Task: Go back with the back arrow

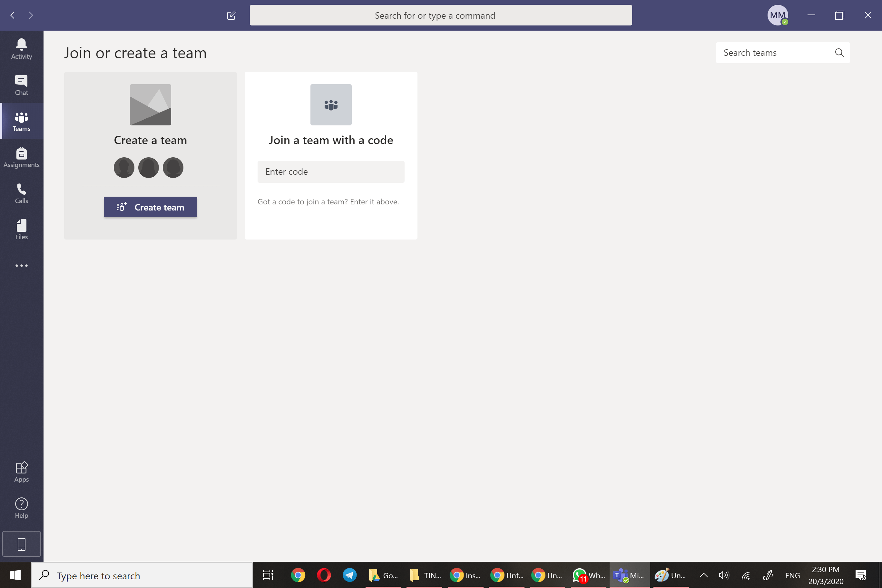Action: pyautogui.click(x=12, y=15)
